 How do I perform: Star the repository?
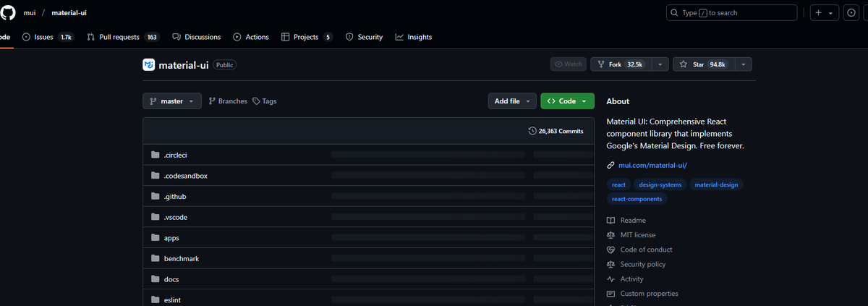tap(703, 64)
